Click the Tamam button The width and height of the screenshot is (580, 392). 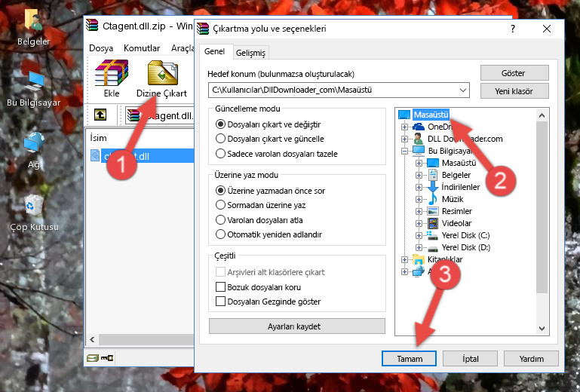pyautogui.click(x=409, y=358)
